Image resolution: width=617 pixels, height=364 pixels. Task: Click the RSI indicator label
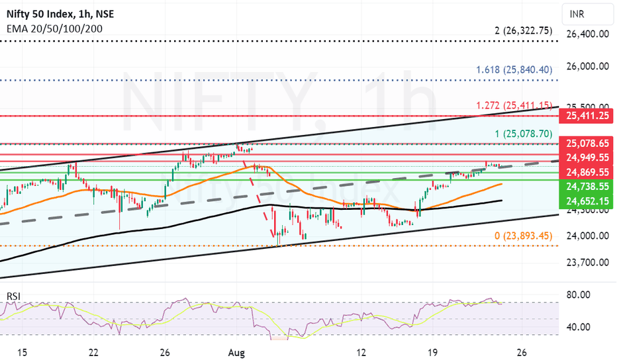click(x=13, y=296)
